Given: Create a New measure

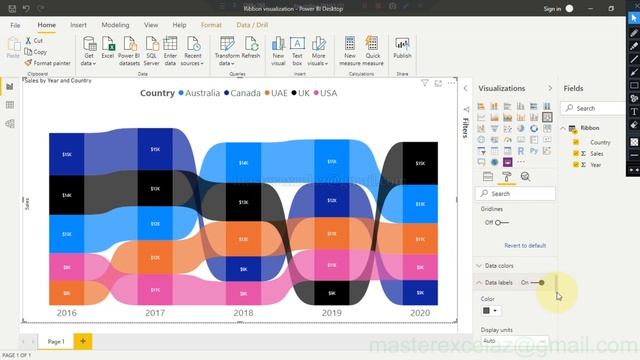Looking at the screenshot, I should click(350, 51).
